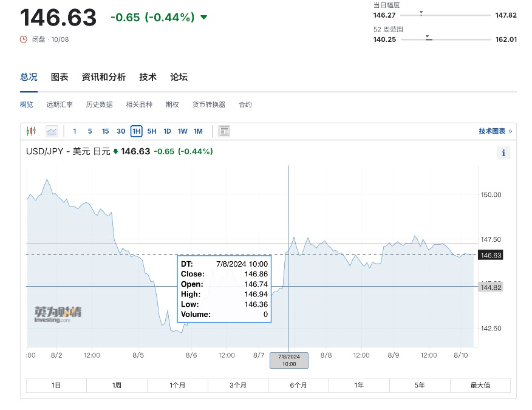Open the 期权 sub-tab
The width and height of the screenshot is (532, 410).
pos(172,104)
